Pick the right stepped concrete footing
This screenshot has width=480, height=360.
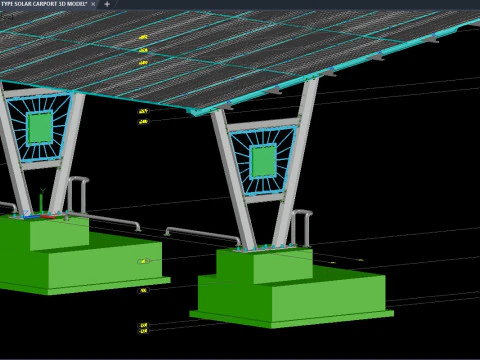tap(292, 288)
